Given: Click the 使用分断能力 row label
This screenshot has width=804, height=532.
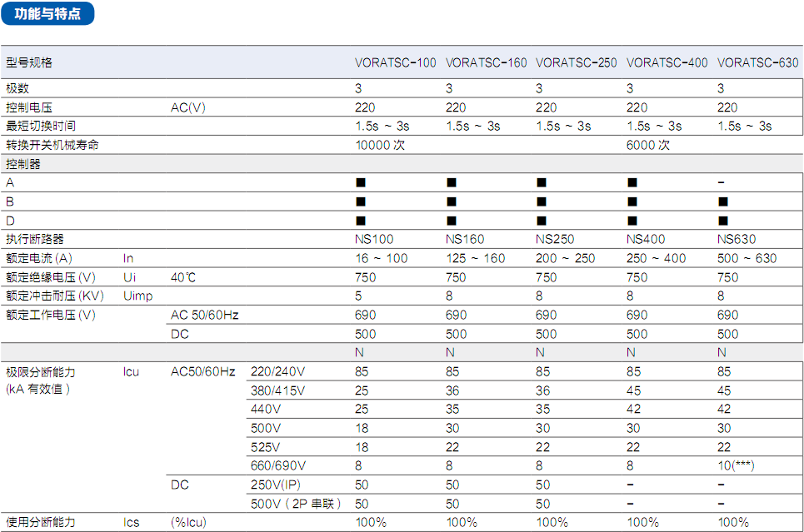Looking at the screenshot, I should coord(41,522).
